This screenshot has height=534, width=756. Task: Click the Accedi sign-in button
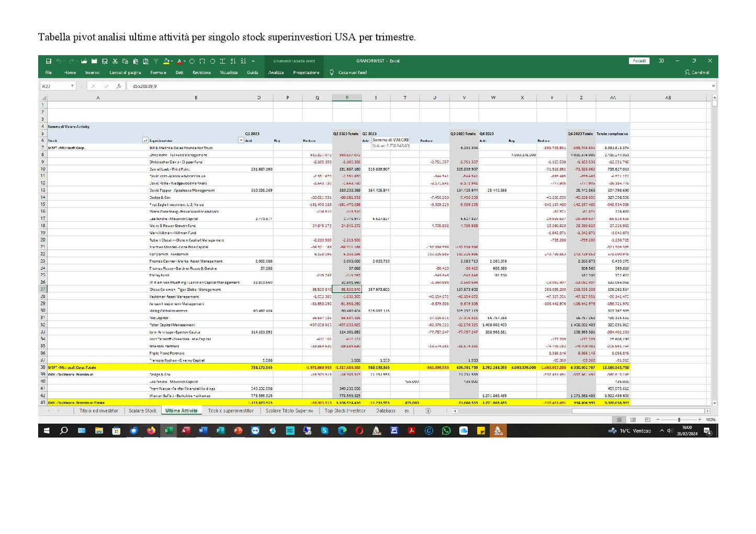point(639,61)
